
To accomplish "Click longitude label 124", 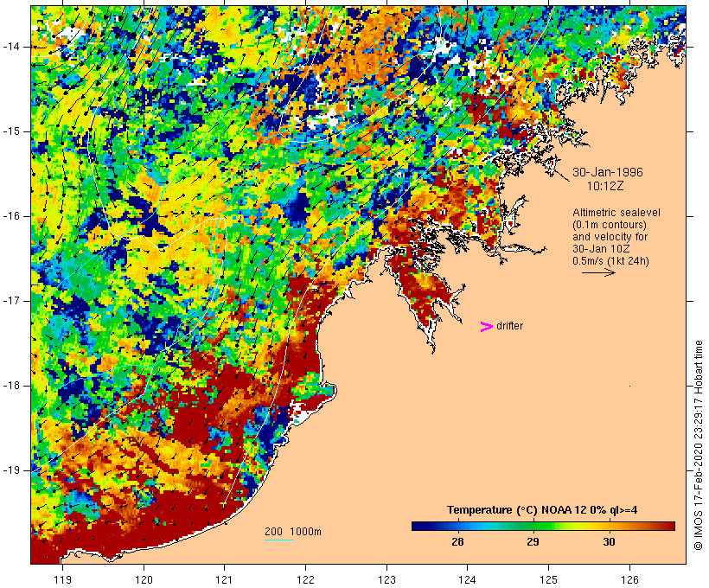I will point(468,579).
